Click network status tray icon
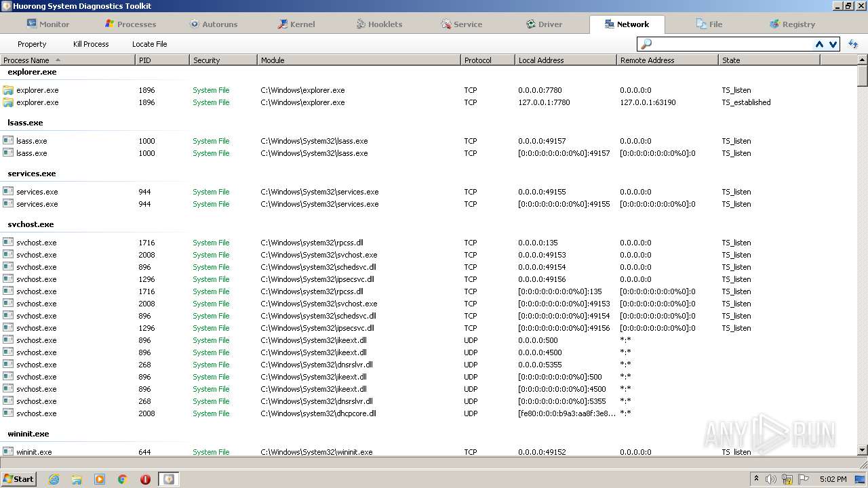 (x=787, y=479)
